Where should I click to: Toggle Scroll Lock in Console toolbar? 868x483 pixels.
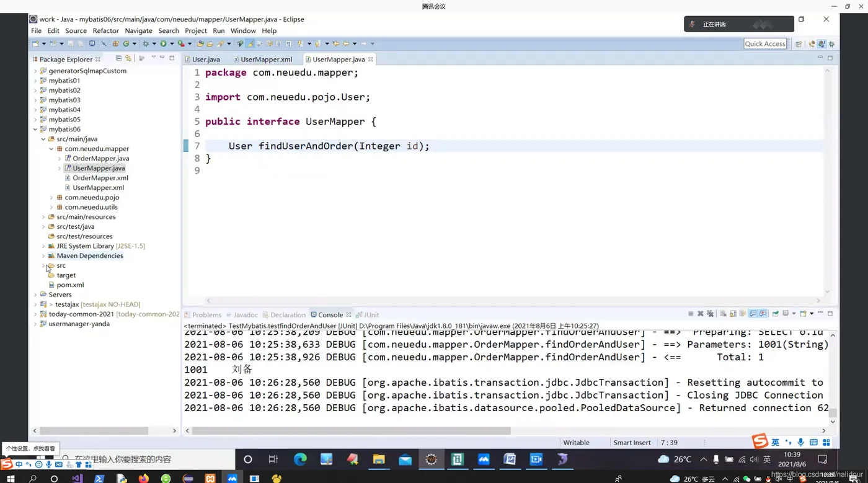coord(733,314)
